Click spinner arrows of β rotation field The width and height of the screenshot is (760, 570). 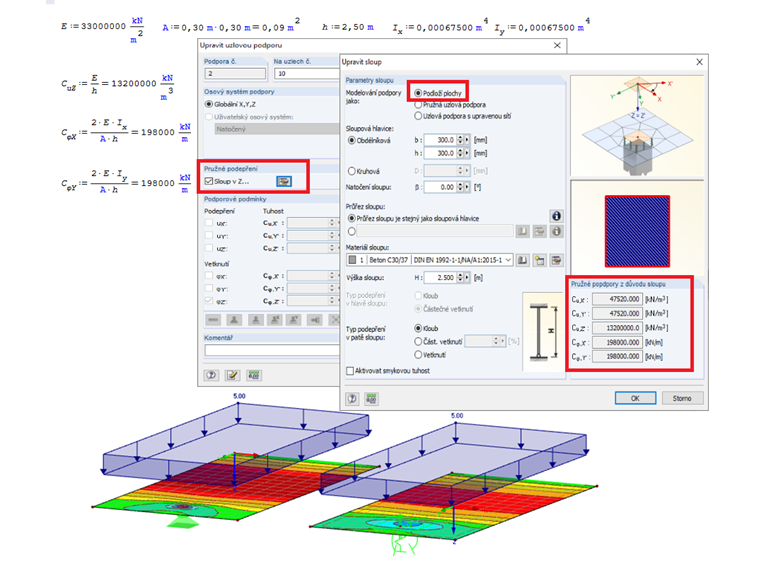[x=460, y=187]
